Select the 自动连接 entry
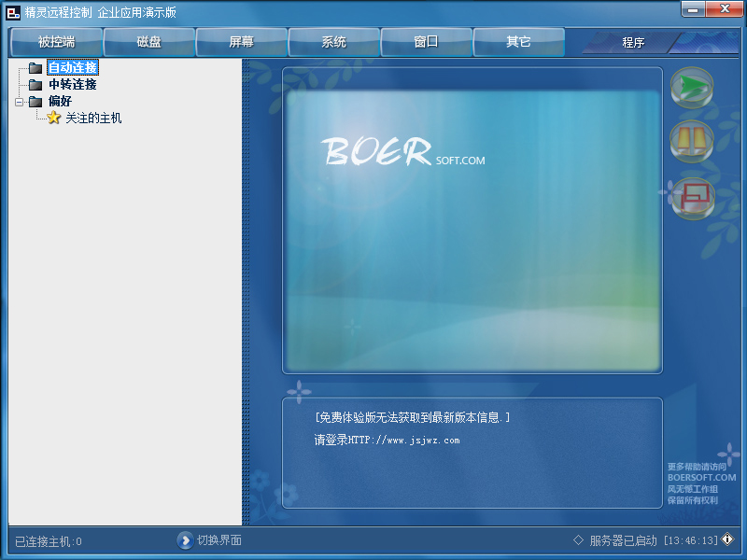 click(72, 67)
